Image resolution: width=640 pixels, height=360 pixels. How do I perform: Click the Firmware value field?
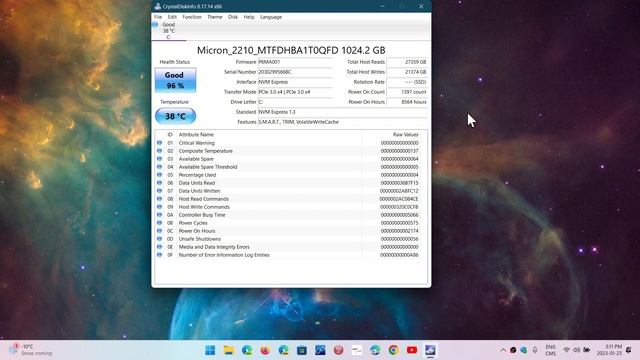click(x=295, y=62)
